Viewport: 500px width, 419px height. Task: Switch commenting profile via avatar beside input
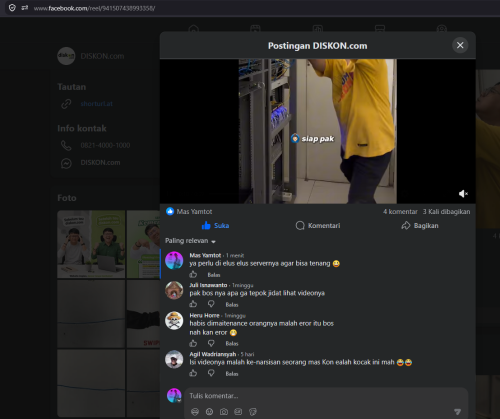(174, 396)
